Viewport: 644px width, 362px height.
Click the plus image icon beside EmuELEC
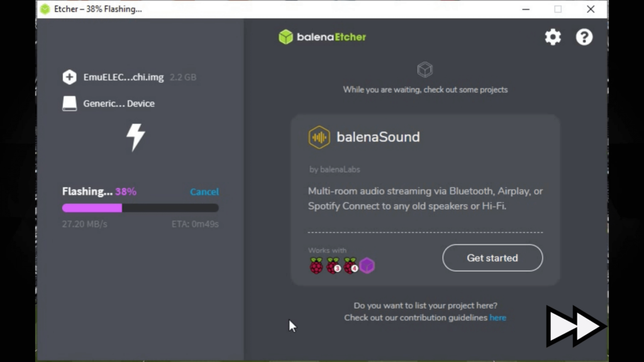click(x=69, y=77)
